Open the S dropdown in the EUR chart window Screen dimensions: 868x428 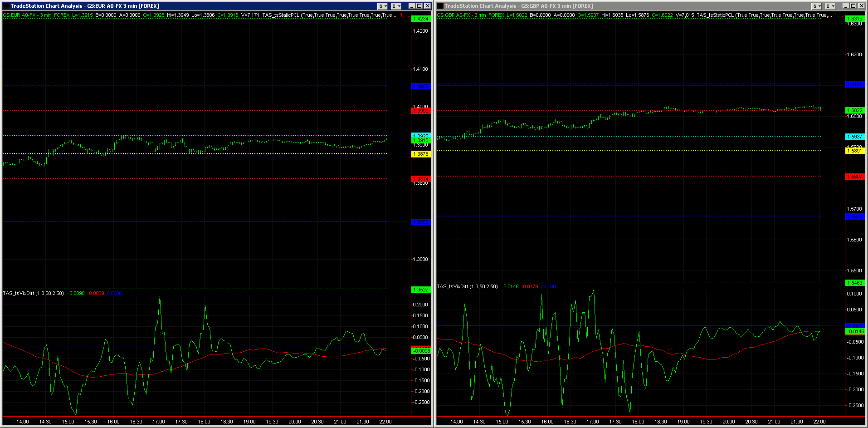(383, 6)
